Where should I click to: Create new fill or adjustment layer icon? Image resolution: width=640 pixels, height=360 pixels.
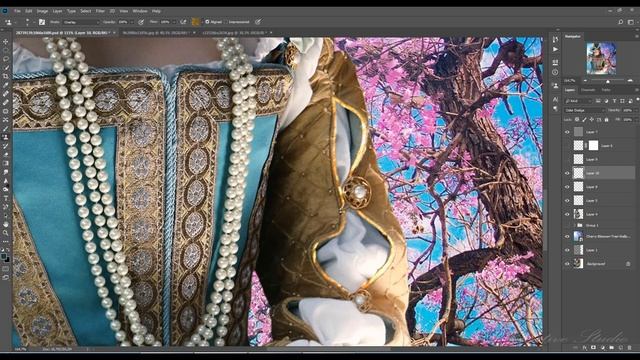coord(602,348)
